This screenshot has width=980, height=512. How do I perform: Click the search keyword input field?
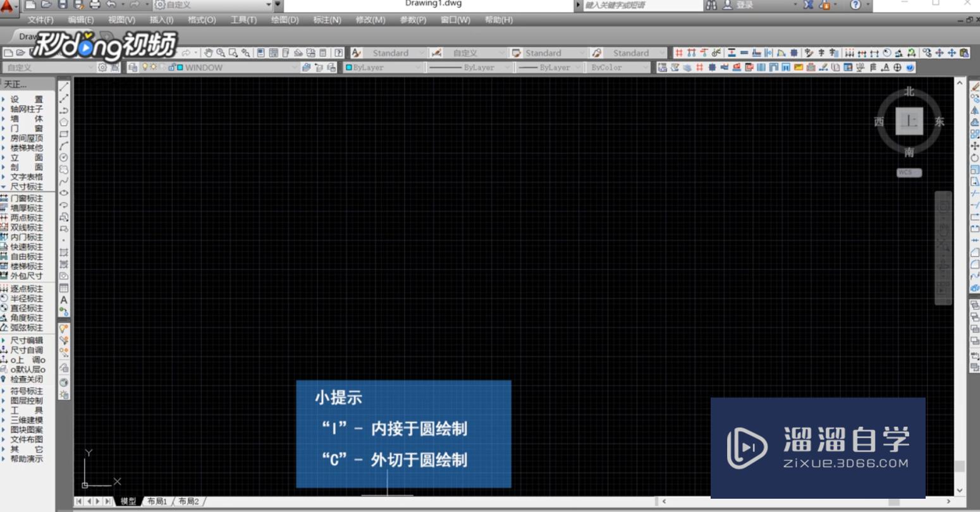pyautogui.click(x=642, y=5)
